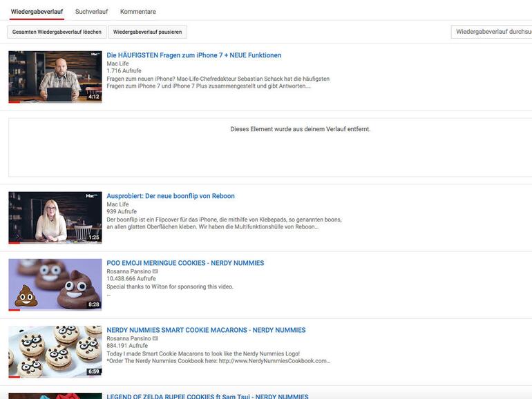The width and height of the screenshot is (532, 399).
Task: Open 'POO EMOJI MERINGUE COOKIES' title link
Action: pos(185,263)
